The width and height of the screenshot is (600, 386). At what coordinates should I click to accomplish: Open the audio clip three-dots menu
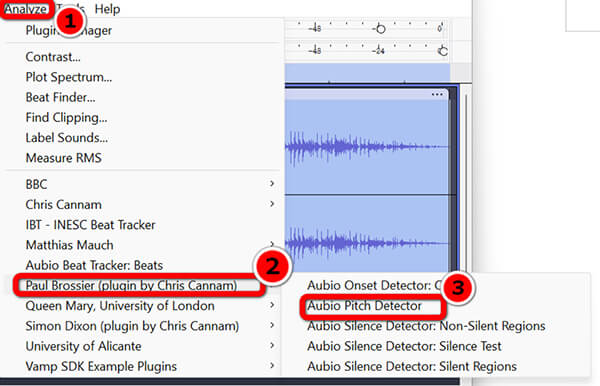click(437, 94)
